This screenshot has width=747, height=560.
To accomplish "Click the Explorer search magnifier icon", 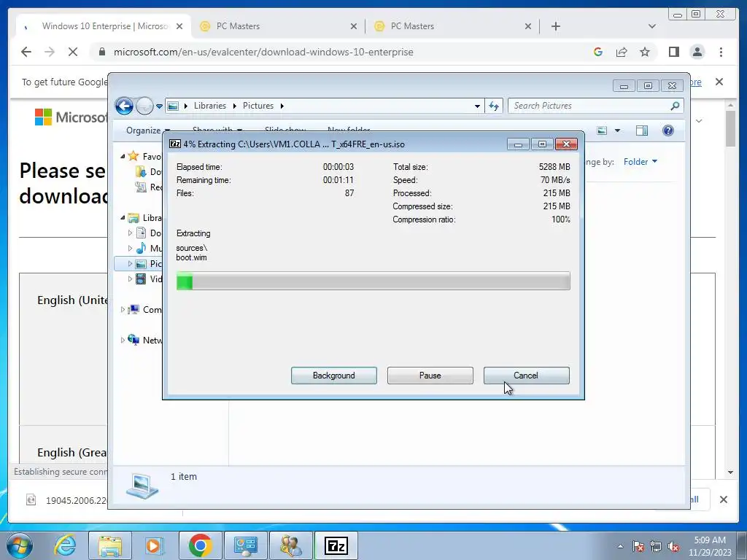I will coord(675,106).
